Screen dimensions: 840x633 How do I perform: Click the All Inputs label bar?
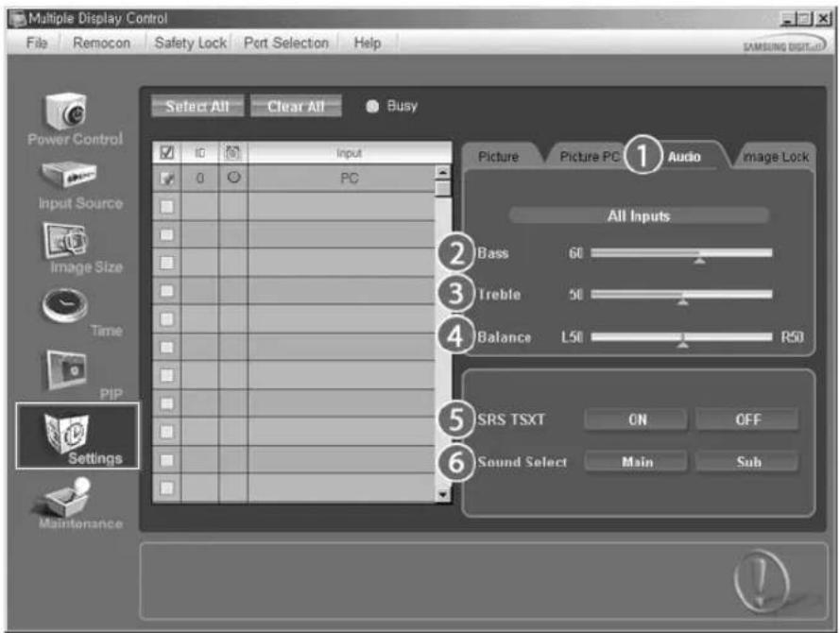[639, 215]
